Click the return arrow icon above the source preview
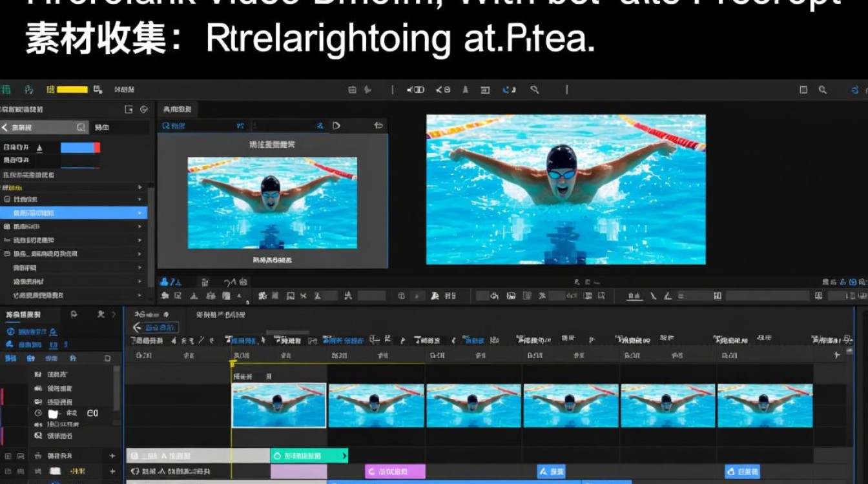868x484 pixels. click(x=378, y=126)
